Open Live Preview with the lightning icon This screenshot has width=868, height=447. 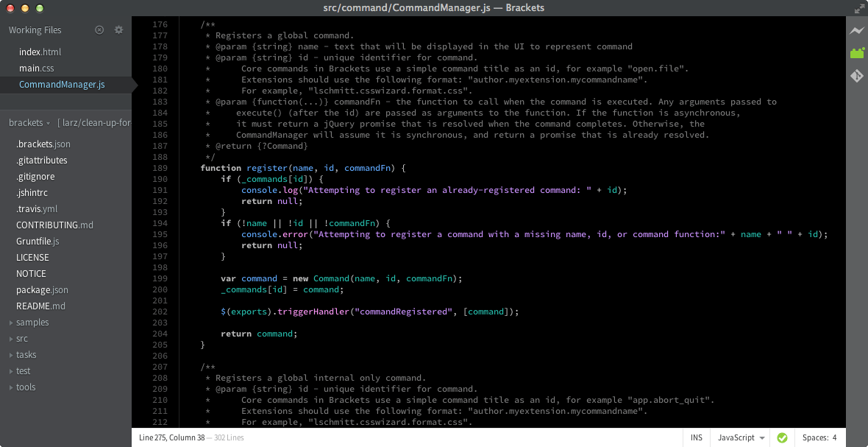click(857, 31)
